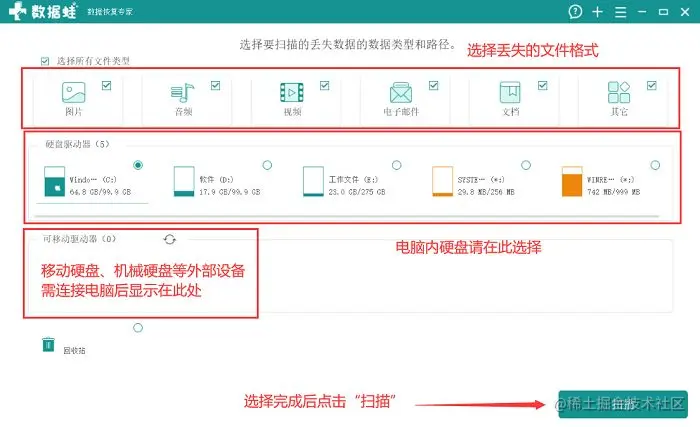This screenshot has width=700, height=427.
Task: Click the 17.9 GB/99.9 GB size text
Action: (x=229, y=192)
